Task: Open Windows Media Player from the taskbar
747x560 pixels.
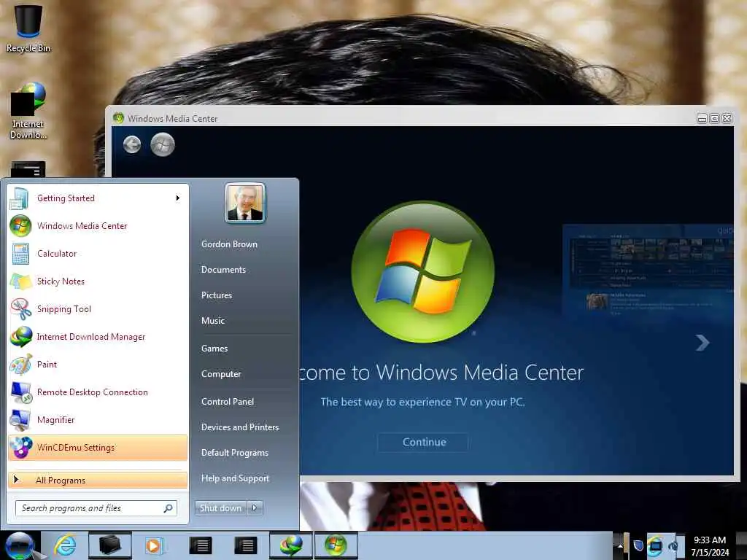Action: [154, 545]
